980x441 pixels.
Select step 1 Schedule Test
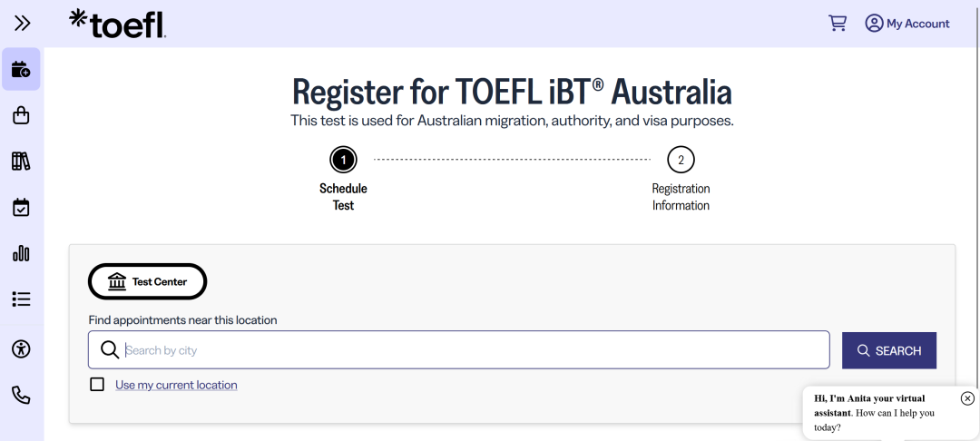(x=344, y=161)
